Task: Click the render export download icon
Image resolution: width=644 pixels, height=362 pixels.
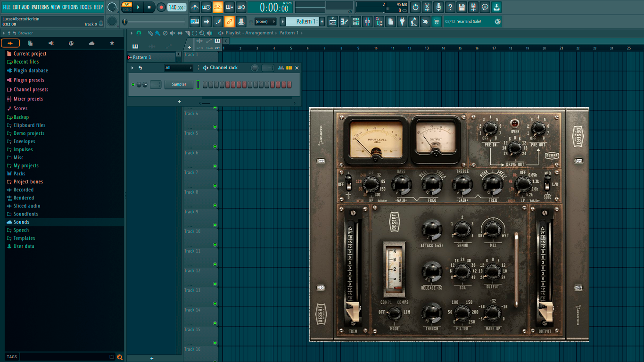Action: tap(496, 7)
